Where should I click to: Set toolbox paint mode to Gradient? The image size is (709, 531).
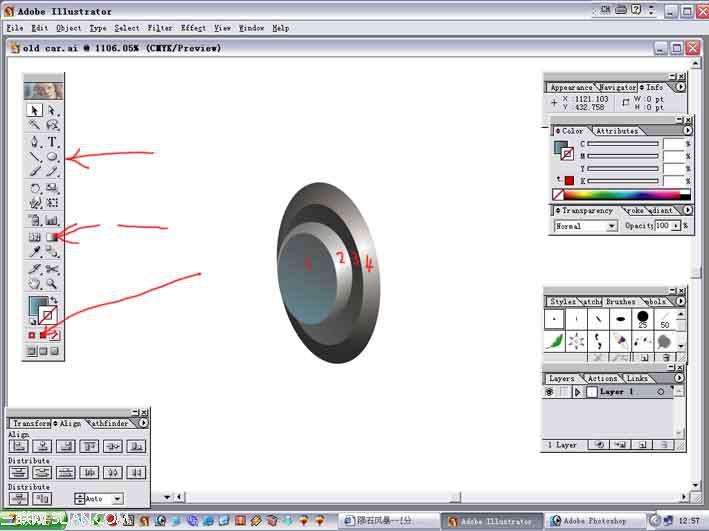click(43, 336)
